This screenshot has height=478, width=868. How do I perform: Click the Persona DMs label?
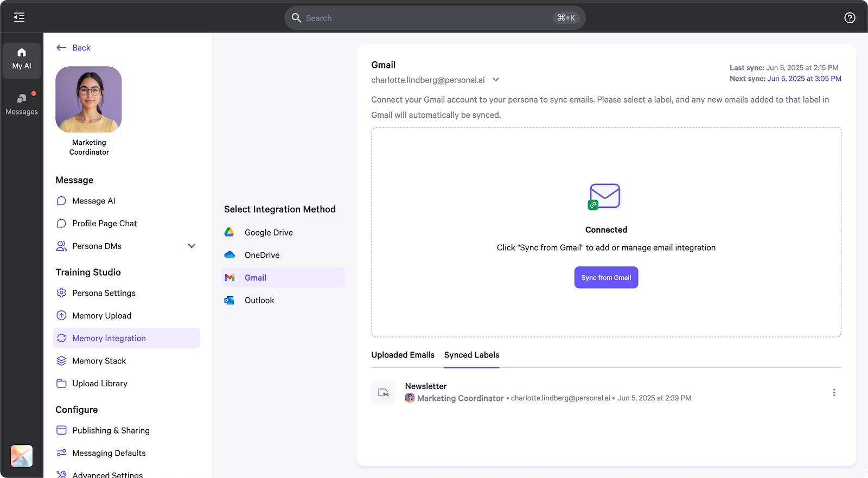click(x=97, y=246)
